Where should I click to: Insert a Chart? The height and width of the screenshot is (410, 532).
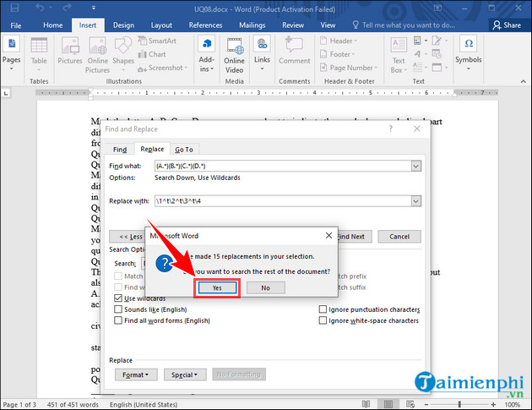pos(152,54)
